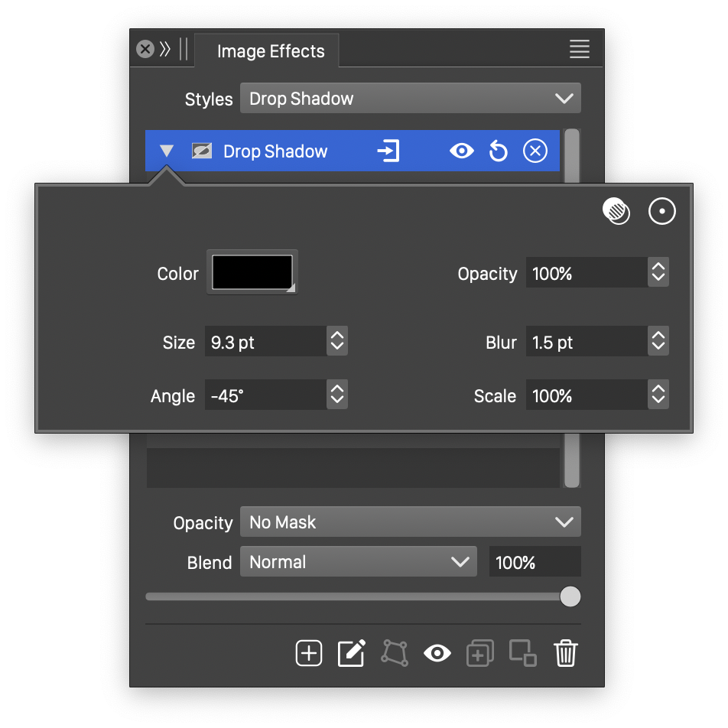Viewport: 728px width, 728px height.
Task: Click the Blur value field
Action: click(586, 342)
